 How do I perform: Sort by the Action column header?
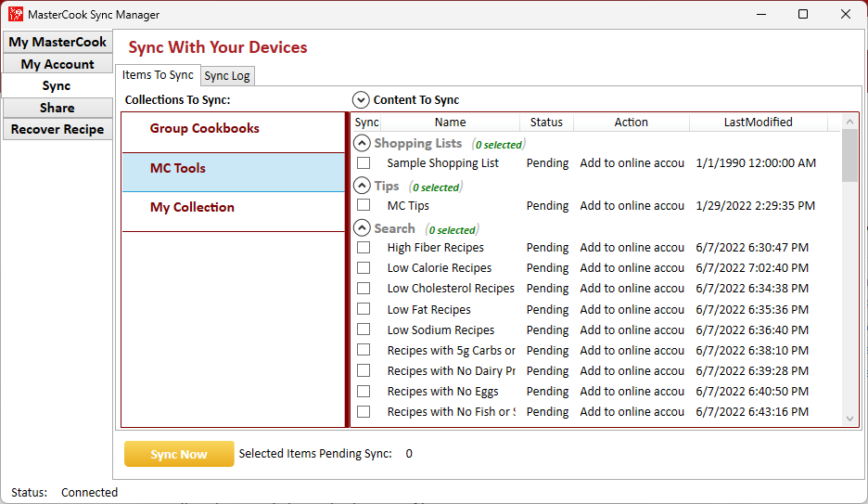632,123
